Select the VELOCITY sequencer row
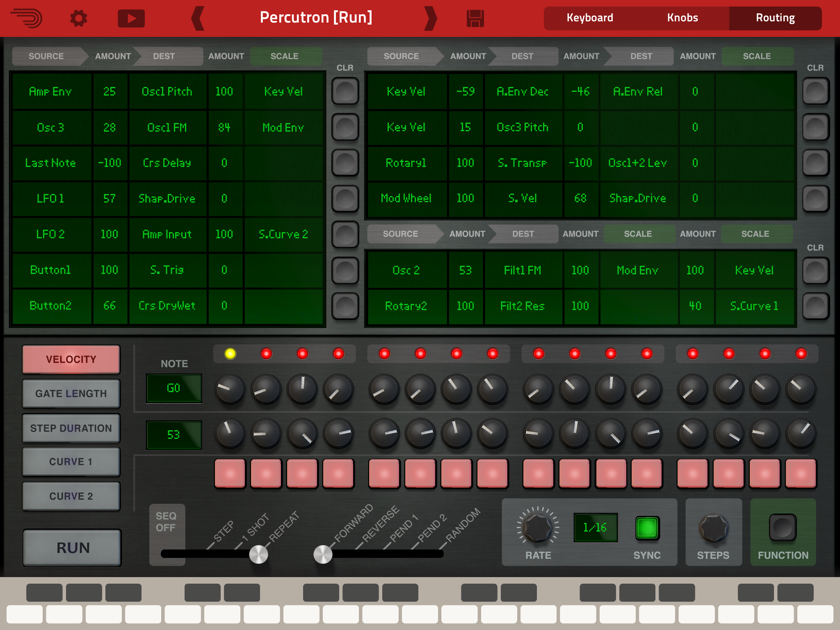 click(x=71, y=359)
